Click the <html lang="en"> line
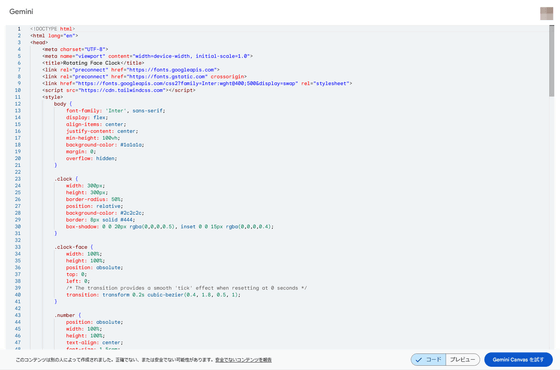The image size is (560, 370). click(x=54, y=36)
